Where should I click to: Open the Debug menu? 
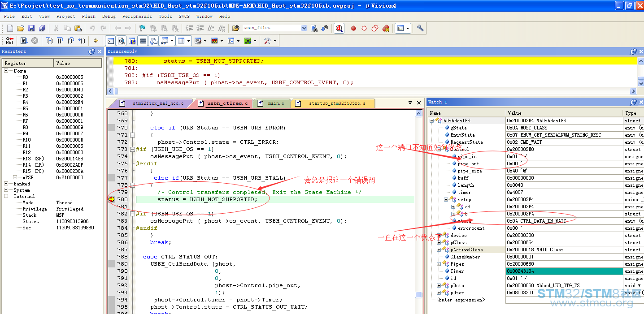coord(109,16)
